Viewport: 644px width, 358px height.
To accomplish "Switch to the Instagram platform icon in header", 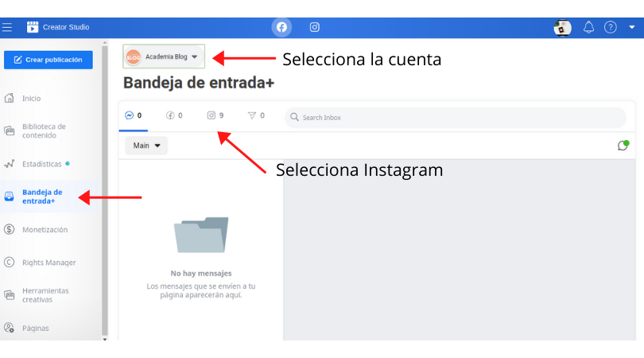I will pos(315,27).
